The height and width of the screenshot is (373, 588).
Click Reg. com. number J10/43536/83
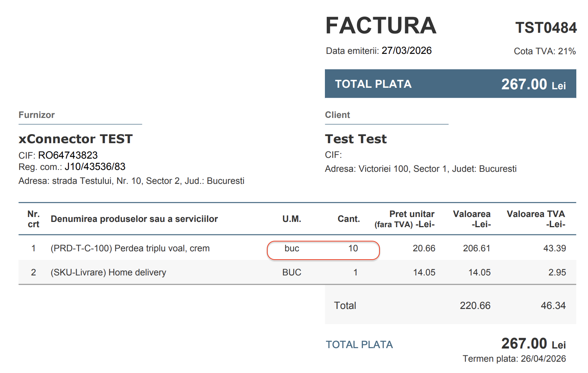[x=95, y=167]
